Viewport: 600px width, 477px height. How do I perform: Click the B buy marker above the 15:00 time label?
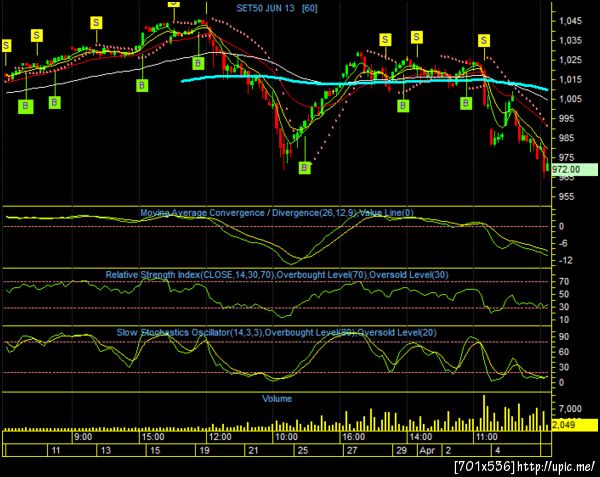[x=142, y=85]
